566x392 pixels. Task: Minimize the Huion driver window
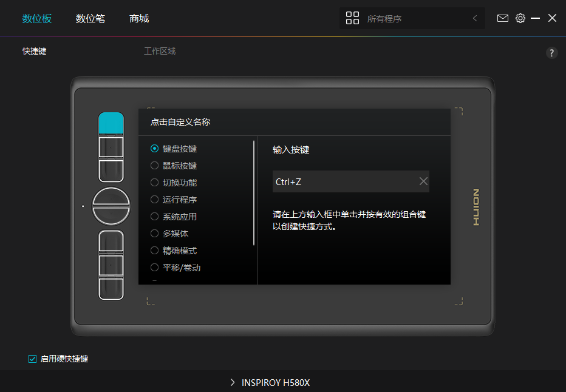click(x=535, y=18)
